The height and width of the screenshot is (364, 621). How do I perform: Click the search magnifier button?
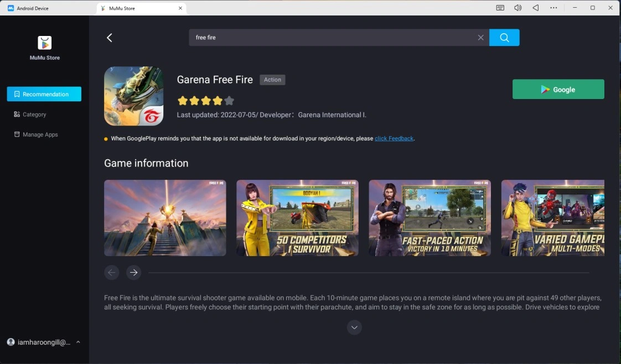(x=504, y=37)
